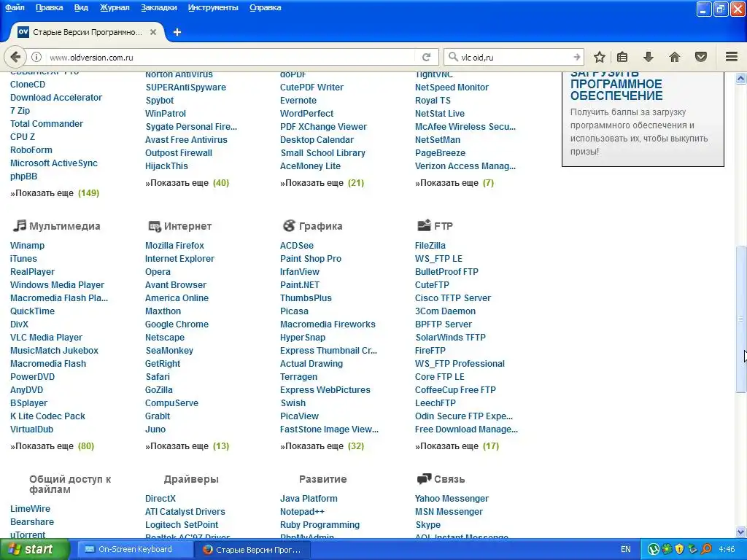The height and width of the screenshot is (560, 747).
Task: Open the Файл menu
Action: point(15,7)
